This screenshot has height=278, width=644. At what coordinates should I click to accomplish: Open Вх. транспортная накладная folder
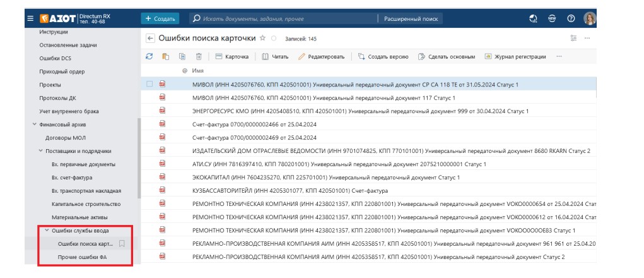click(x=86, y=191)
